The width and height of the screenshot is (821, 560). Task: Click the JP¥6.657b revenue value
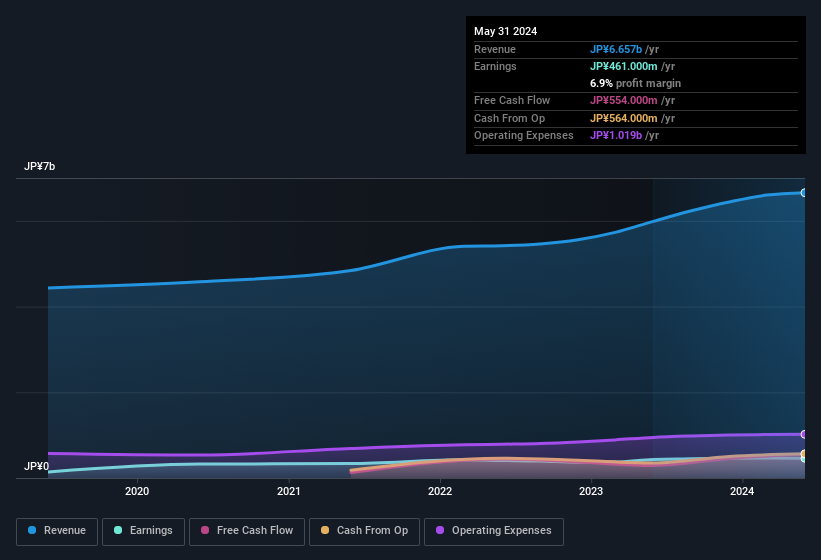click(616, 49)
